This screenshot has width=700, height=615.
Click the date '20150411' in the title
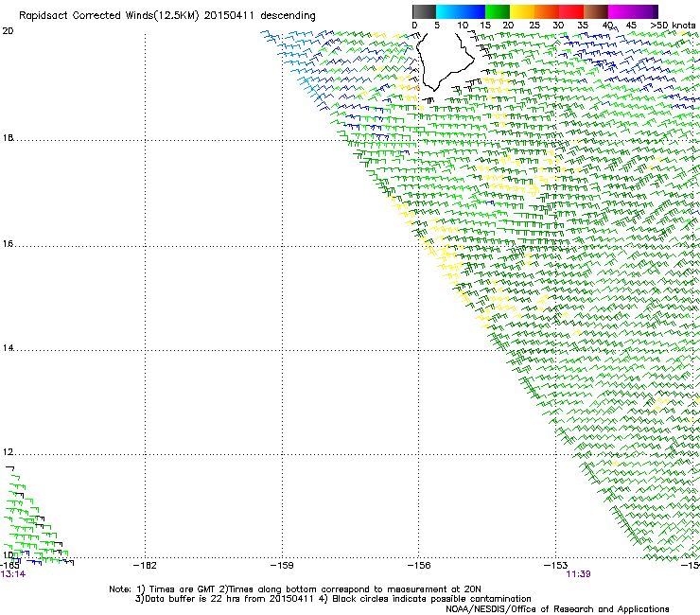point(229,15)
